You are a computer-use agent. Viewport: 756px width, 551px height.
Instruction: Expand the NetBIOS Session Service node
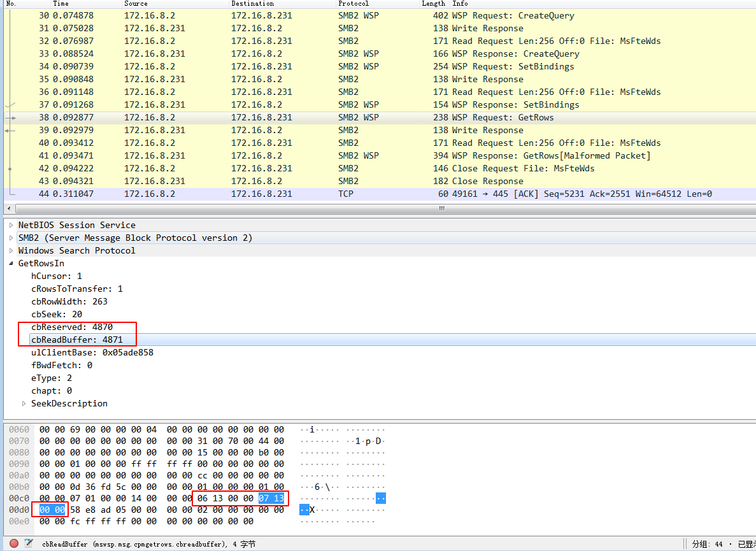(x=11, y=225)
